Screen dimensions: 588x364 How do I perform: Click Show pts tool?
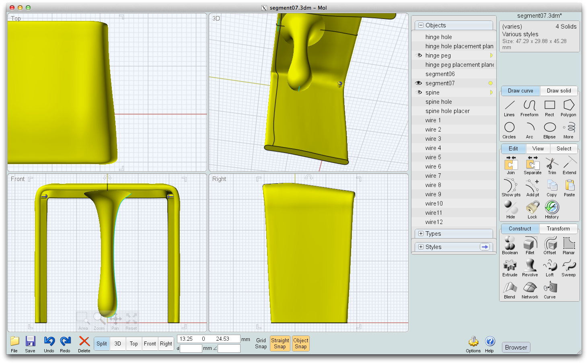click(x=511, y=187)
